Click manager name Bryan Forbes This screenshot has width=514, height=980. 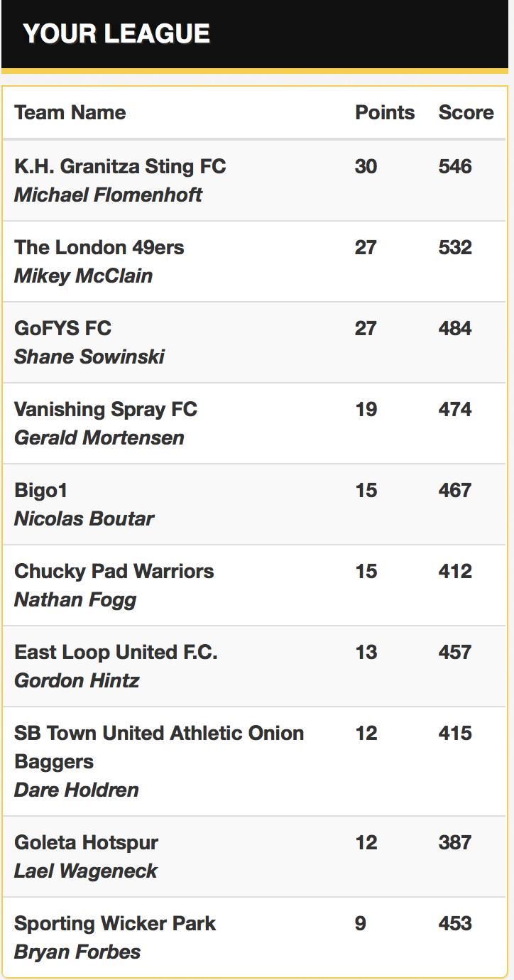[x=77, y=952]
